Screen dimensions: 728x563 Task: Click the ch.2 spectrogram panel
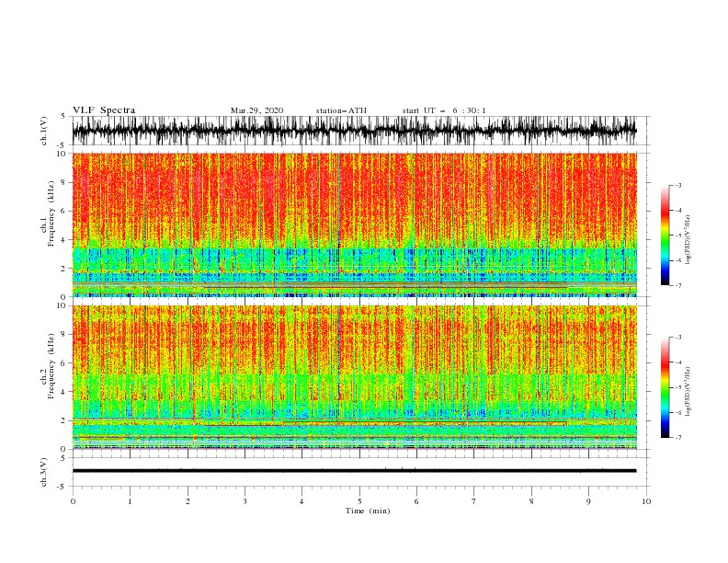[x=355, y=377]
